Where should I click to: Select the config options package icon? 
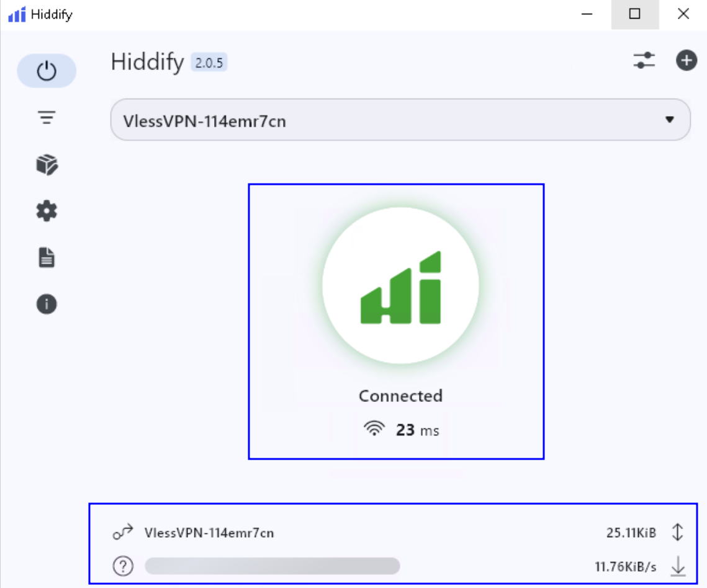[47, 164]
